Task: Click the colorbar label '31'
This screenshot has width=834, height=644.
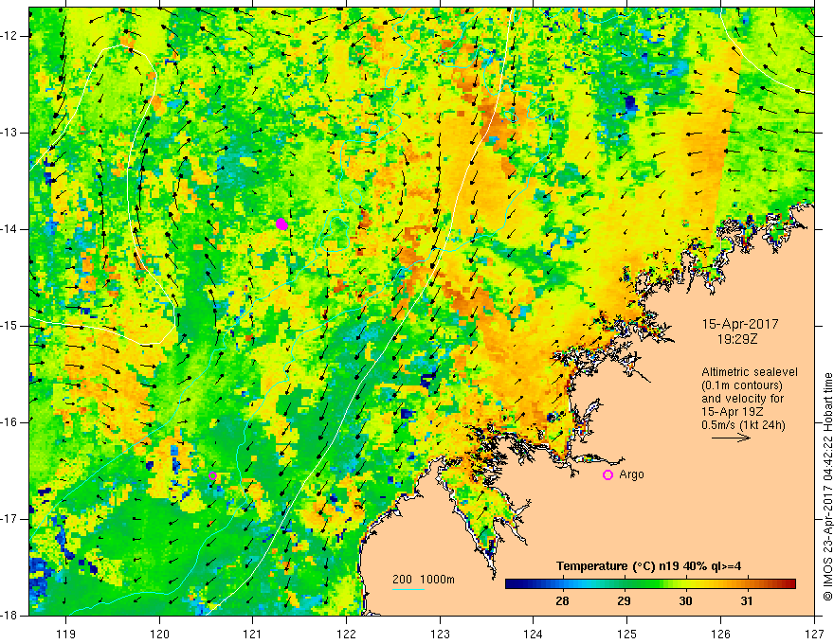Action: (747, 601)
